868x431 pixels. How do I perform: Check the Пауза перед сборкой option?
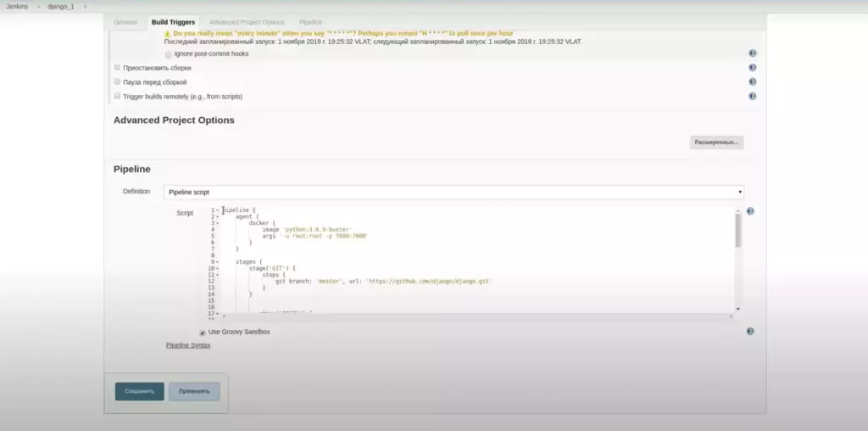117,81
